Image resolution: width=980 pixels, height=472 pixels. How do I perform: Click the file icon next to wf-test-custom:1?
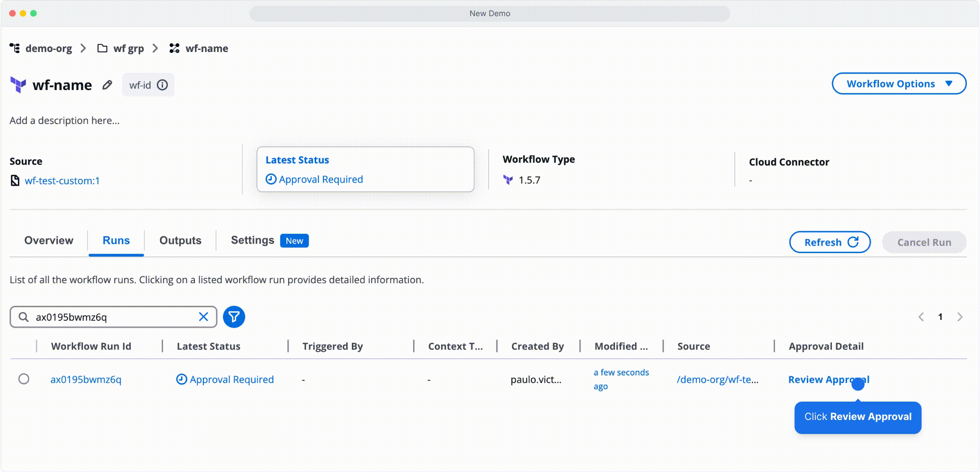(x=14, y=180)
